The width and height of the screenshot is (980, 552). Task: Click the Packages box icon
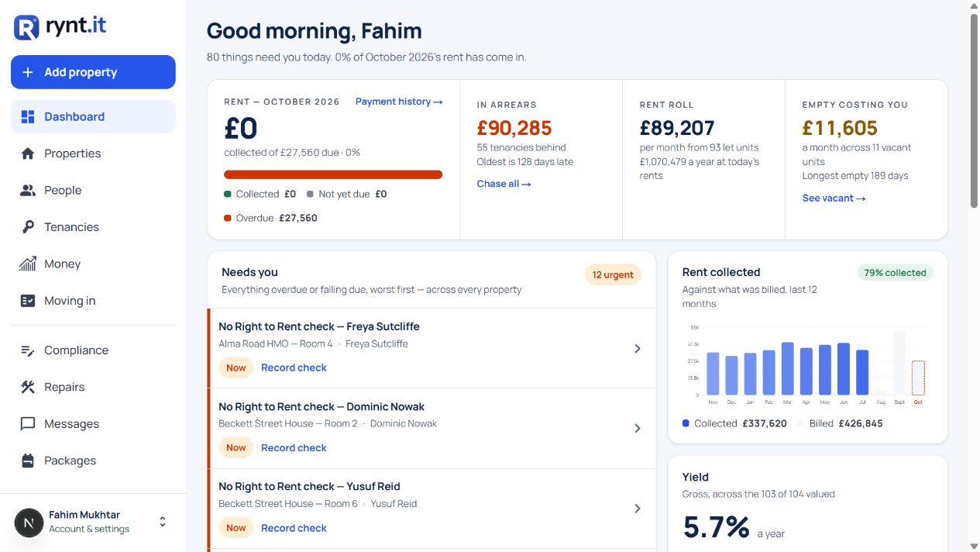(28, 461)
